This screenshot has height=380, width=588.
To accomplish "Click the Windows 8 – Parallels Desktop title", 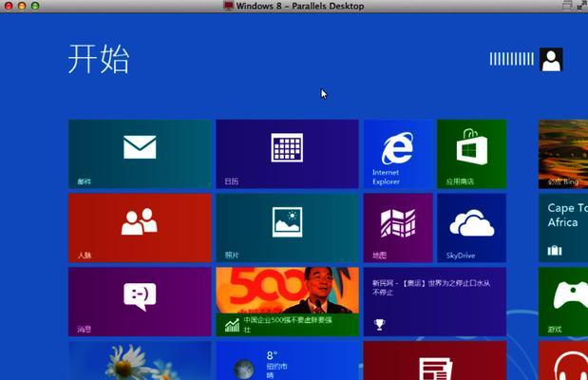I will click(x=300, y=6).
